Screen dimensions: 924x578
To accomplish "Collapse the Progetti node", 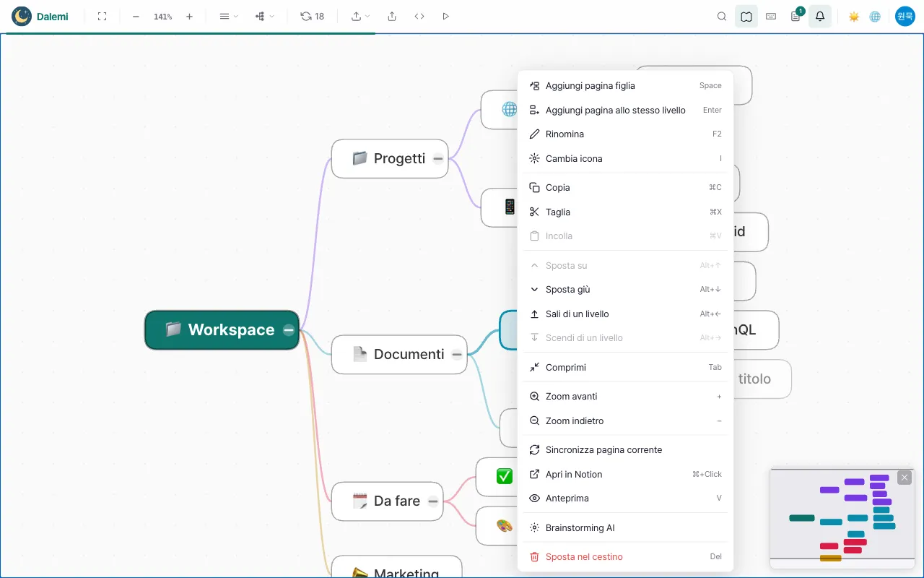I will click(438, 159).
